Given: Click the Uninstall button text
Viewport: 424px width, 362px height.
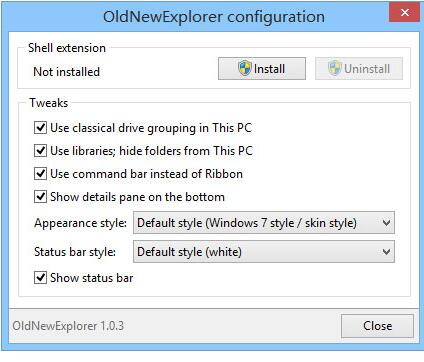Looking at the screenshot, I should [367, 69].
